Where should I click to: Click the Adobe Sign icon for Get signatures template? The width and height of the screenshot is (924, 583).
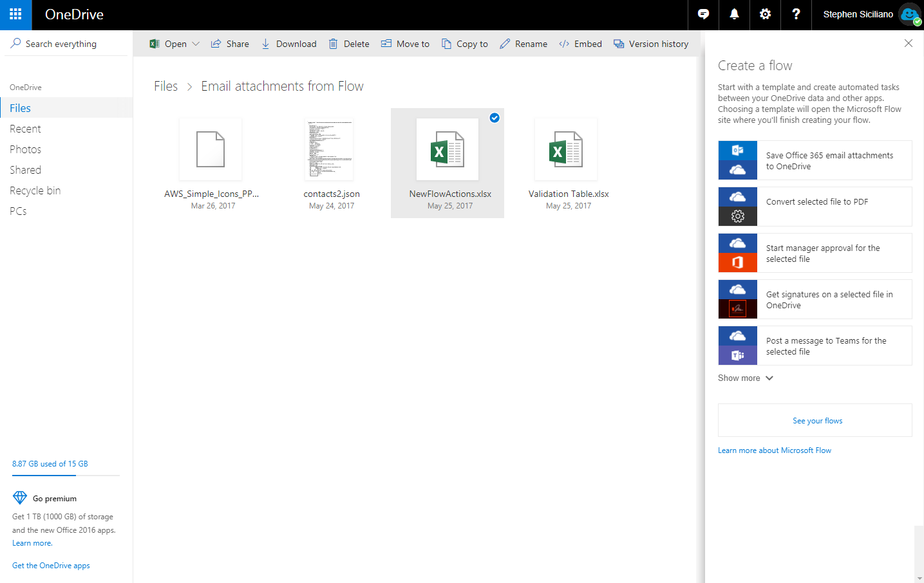(738, 309)
